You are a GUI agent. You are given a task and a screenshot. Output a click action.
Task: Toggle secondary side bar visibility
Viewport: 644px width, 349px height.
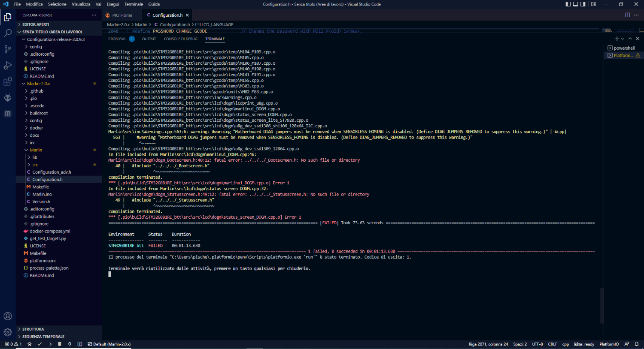583,4
